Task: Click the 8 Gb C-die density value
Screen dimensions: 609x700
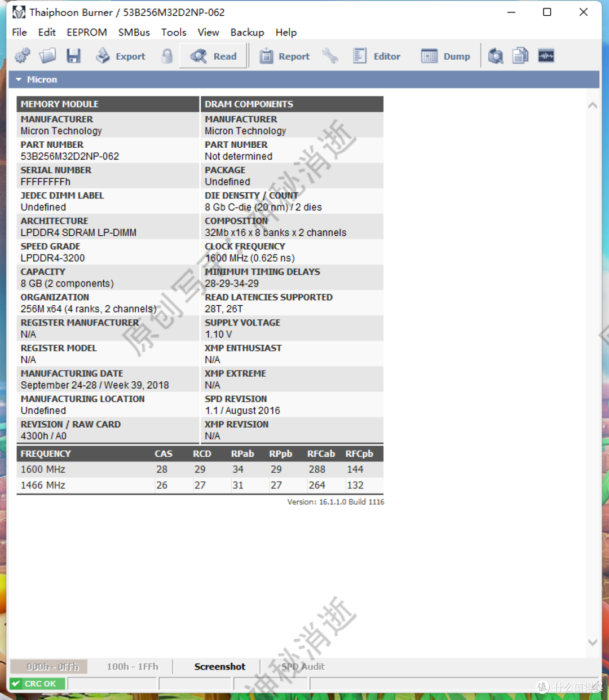Action: [x=263, y=207]
